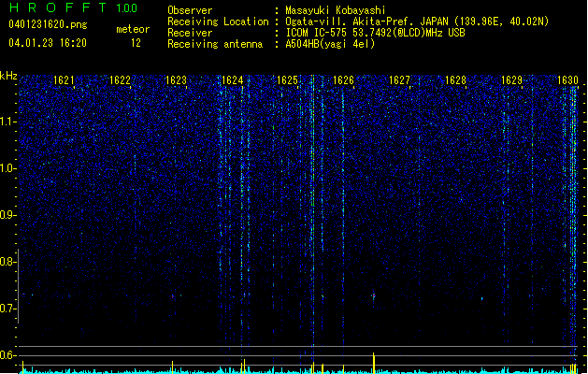Click the Receiving Location value text
The image size is (588, 374).
(417, 22)
